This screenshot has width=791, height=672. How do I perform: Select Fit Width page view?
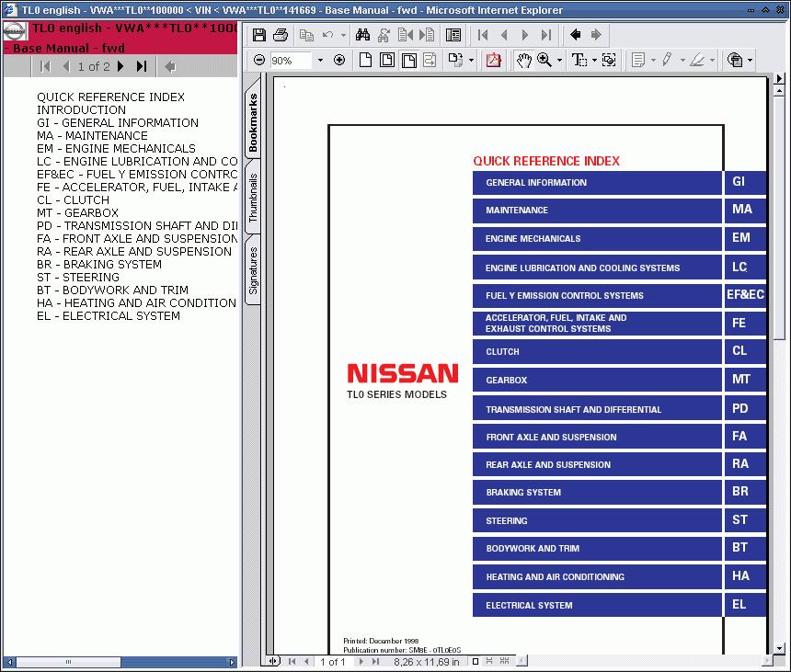(409, 61)
